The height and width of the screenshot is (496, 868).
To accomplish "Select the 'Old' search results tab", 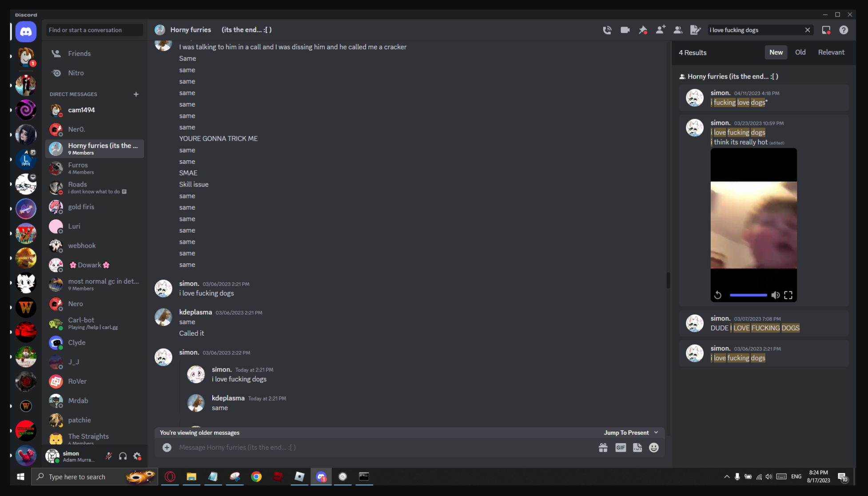I will (x=800, y=52).
